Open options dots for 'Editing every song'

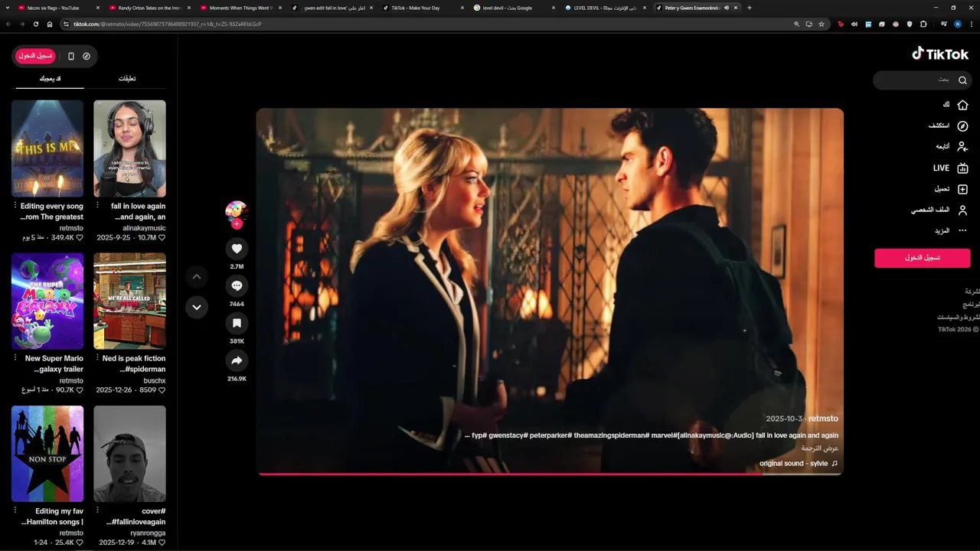point(15,206)
